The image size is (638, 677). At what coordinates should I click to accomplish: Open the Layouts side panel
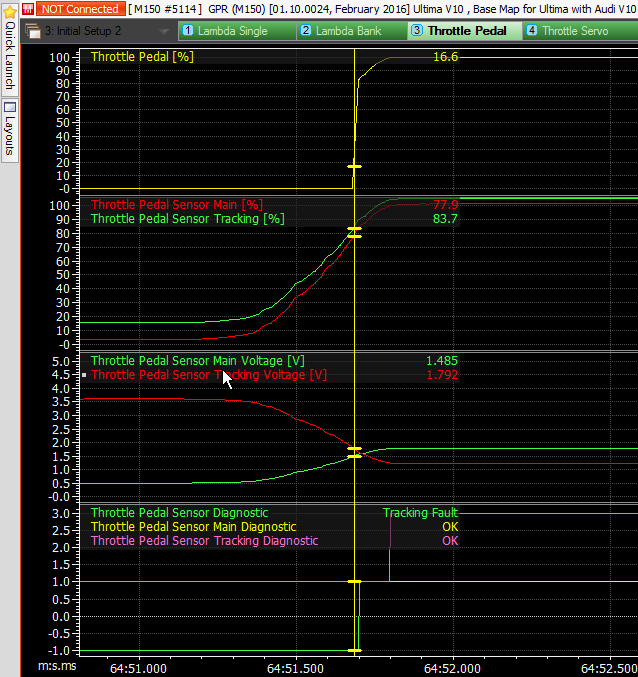[9, 127]
